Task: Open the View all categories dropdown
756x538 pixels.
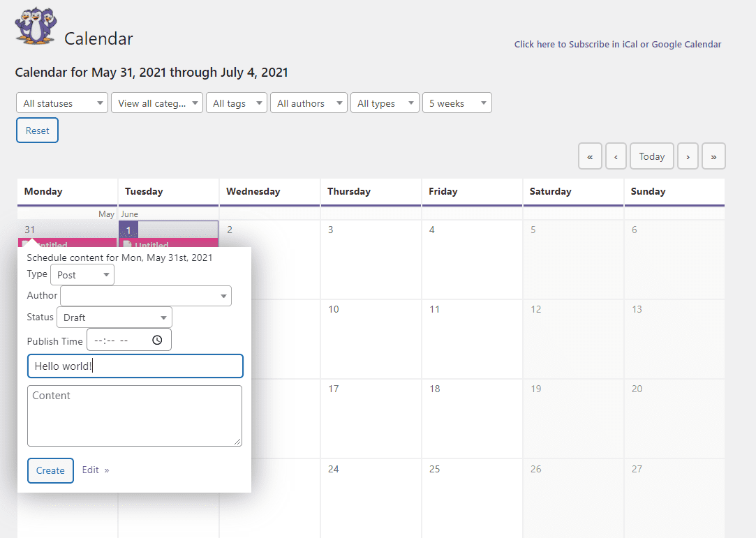Action: (156, 103)
